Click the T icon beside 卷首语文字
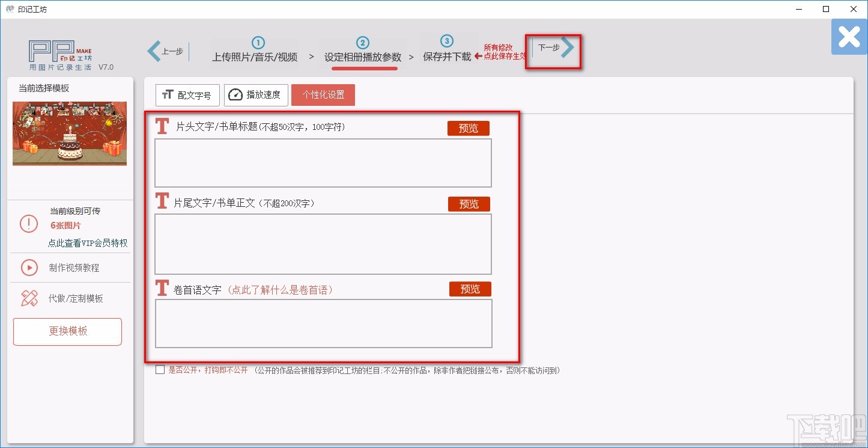Image resolution: width=868 pixels, height=448 pixels. point(162,287)
